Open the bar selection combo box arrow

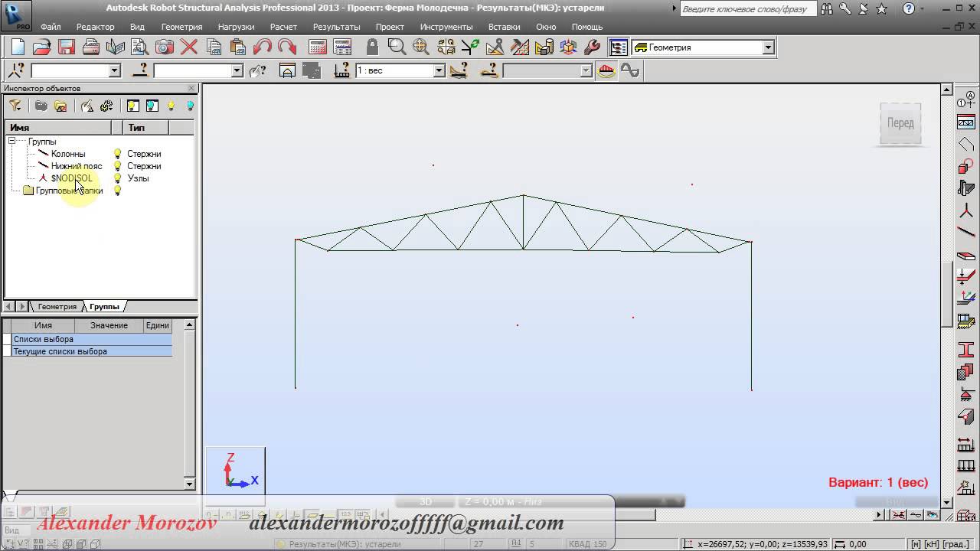click(237, 70)
